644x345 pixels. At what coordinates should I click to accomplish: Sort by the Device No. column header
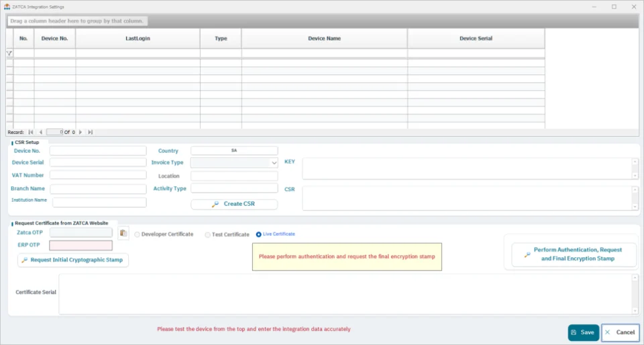click(54, 39)
